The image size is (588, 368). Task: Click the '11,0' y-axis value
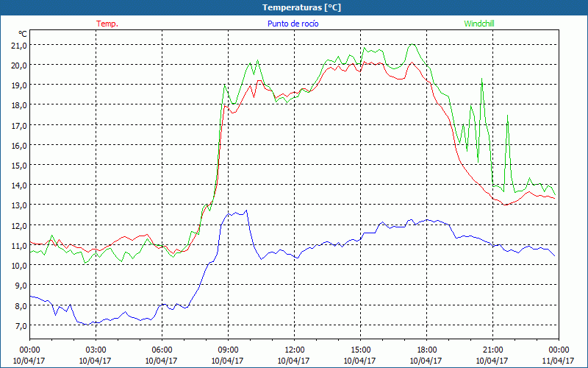tap(19, 246)
